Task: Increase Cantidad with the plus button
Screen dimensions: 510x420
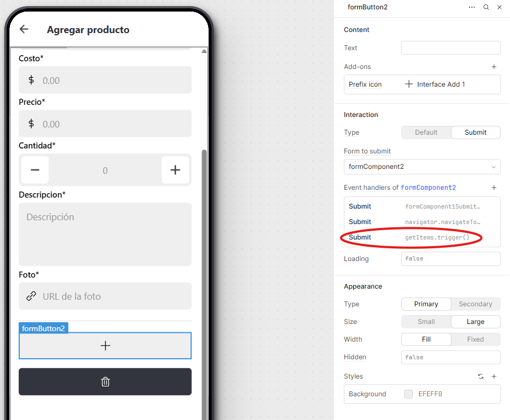Action: (176, 170)
